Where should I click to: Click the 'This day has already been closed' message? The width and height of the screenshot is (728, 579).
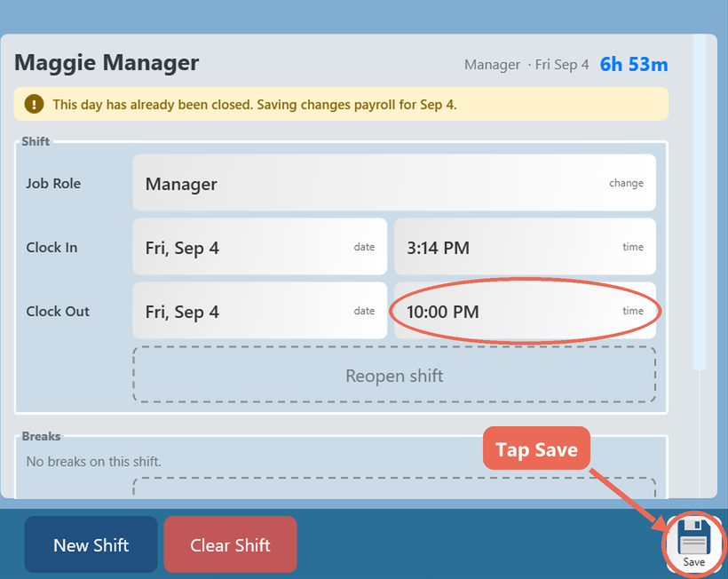(x=255, y=105)
